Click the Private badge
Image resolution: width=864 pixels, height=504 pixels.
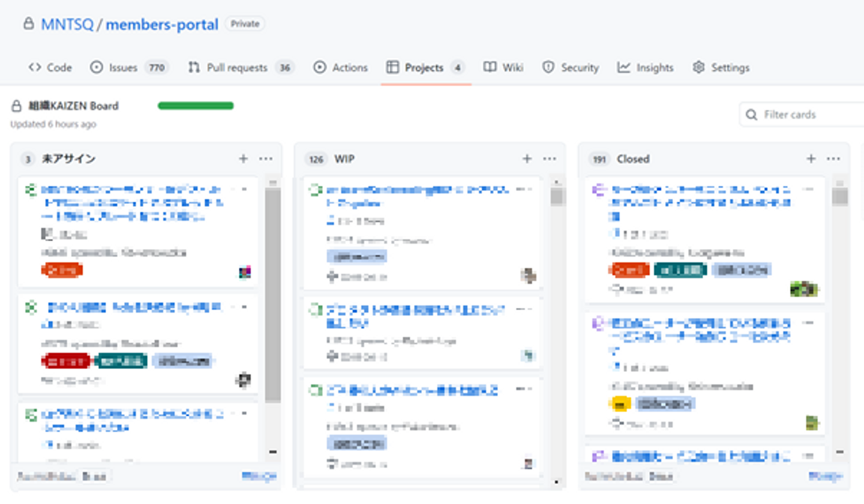245,24
